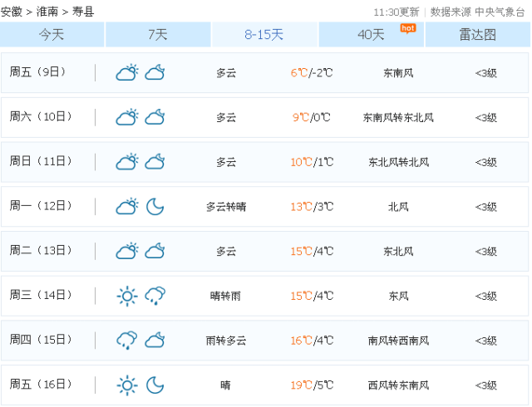
Task: Click sunny icon for 周三（14日）
Action: pos(127,296)
